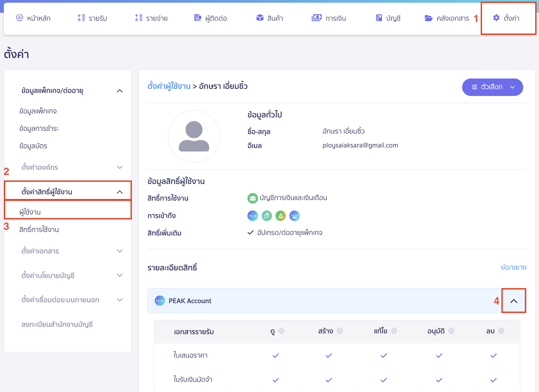539x392 pixels.
Task: Click the PEAK Account logo icon
Action: point(160,301)
